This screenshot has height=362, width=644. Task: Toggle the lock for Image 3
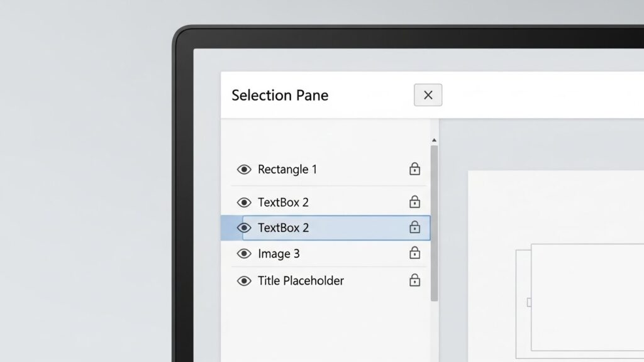pyautogui.click(x=414, y=253)
